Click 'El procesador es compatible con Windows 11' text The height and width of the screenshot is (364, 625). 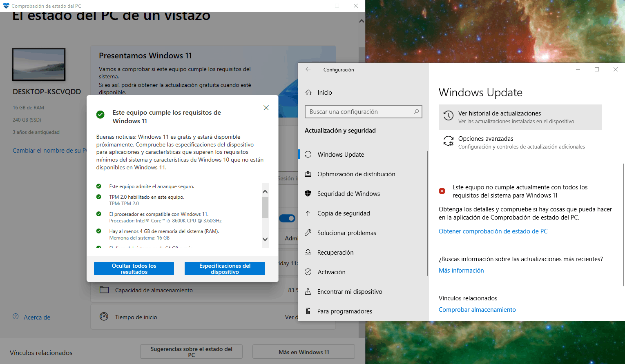(x=159, y=214)
